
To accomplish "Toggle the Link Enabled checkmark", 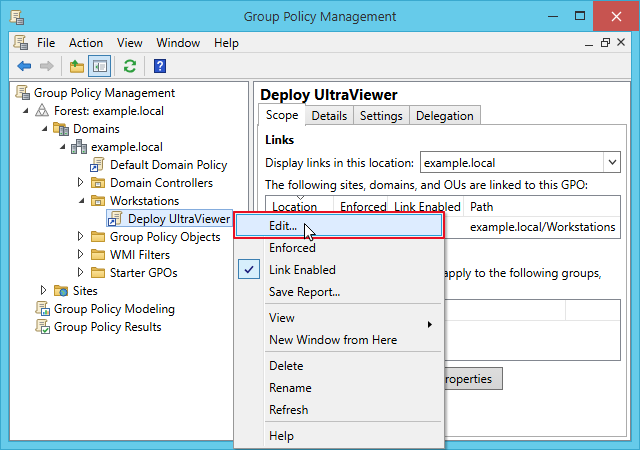I will [249, 270].
